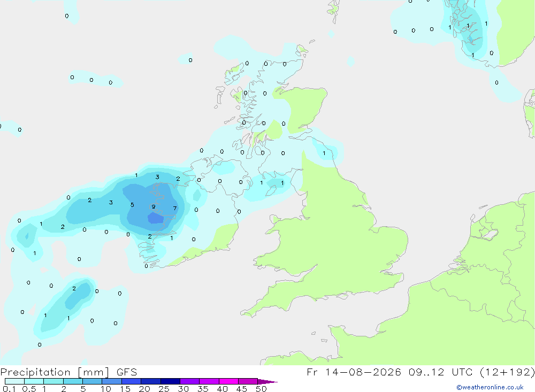535x392 pixels.
Task: Click the '15' legend scale label
Action: coord(125,389)
